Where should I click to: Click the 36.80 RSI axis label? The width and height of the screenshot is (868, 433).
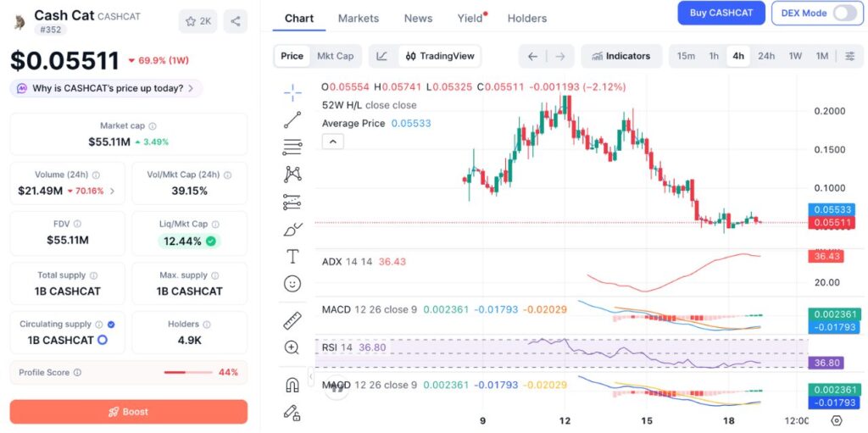point(826,364)
